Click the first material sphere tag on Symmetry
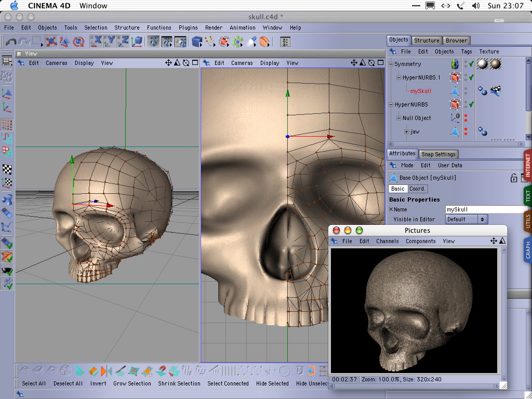Image resolution: width=532 pixels, height=399 pixels. point(483,64)
